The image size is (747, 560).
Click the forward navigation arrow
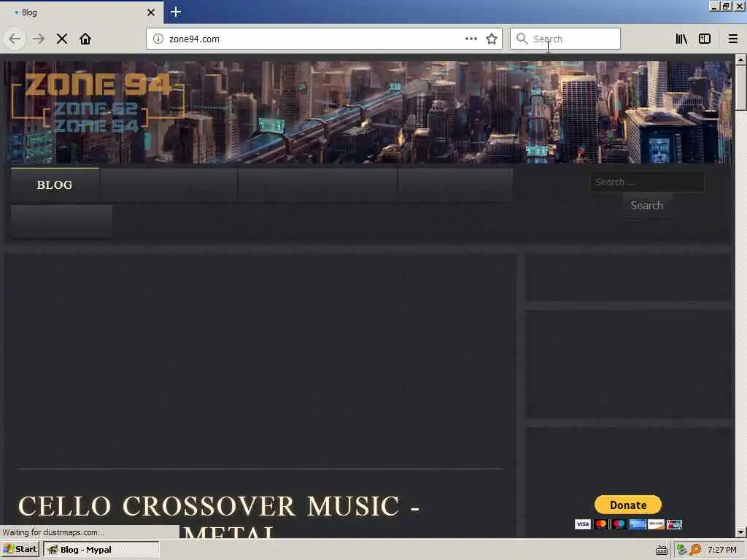point(39,39)
